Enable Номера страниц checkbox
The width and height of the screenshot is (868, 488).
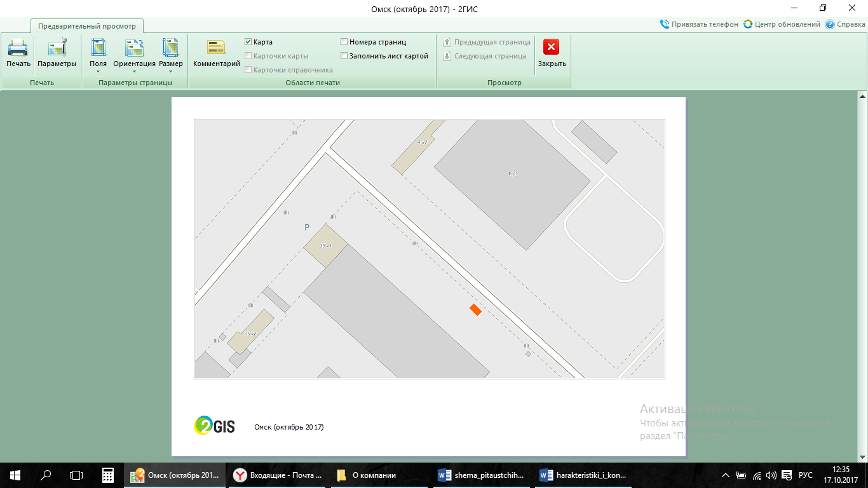344,42
